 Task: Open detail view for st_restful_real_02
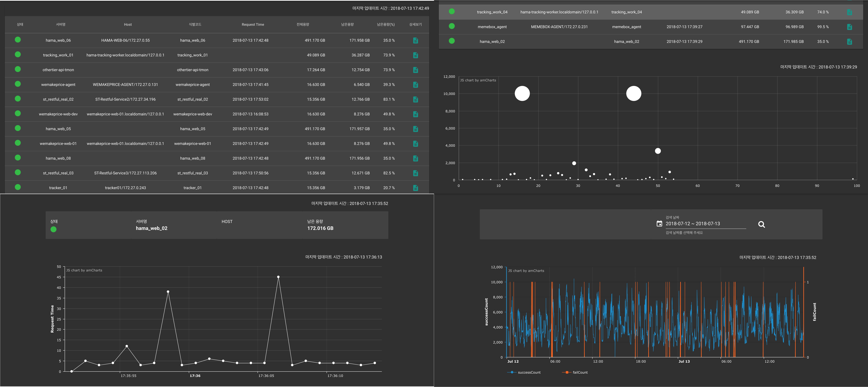click(415, 99)
